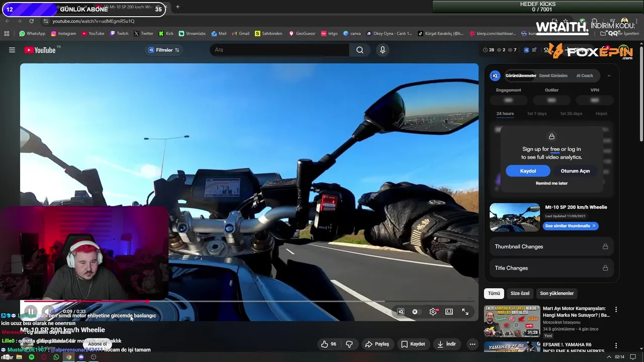Select the 1st 7 days range tab
Viewport: 644px width, 362px height.
pyautogui.click(x=537, y=114)
